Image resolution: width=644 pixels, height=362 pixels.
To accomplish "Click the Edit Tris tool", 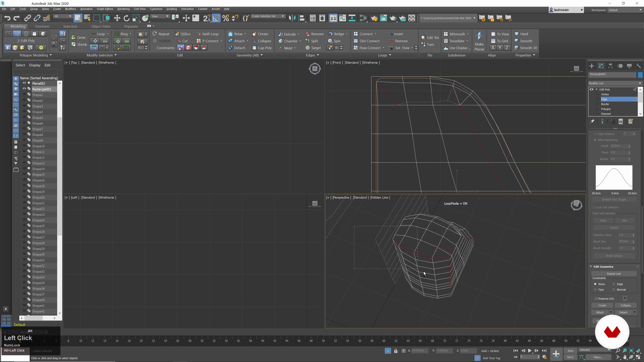I will (430, 38).
